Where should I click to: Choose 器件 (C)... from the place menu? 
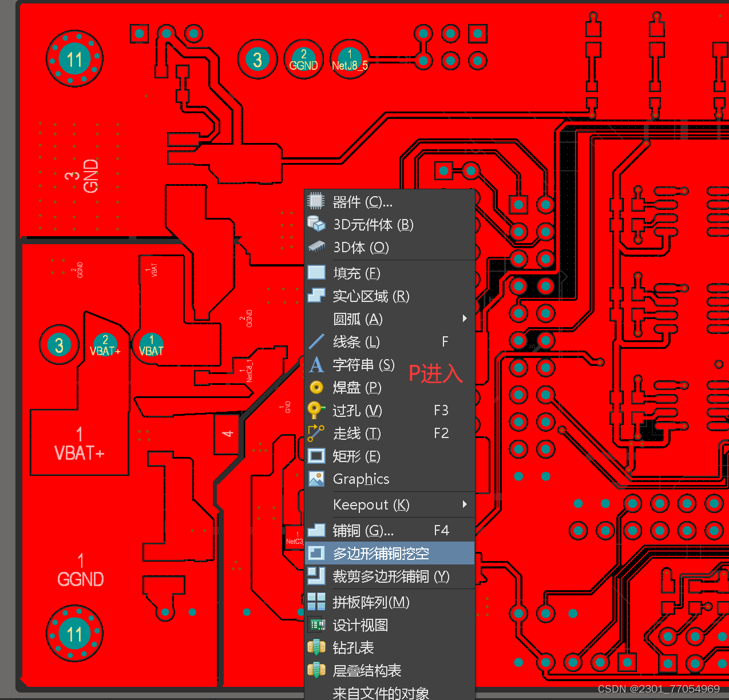pos(390,201)
